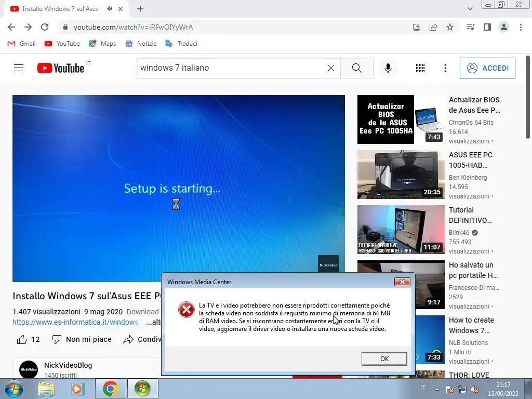Open the YouTube apps grid
The image size is (532, 399).
(x=420, y=68)
